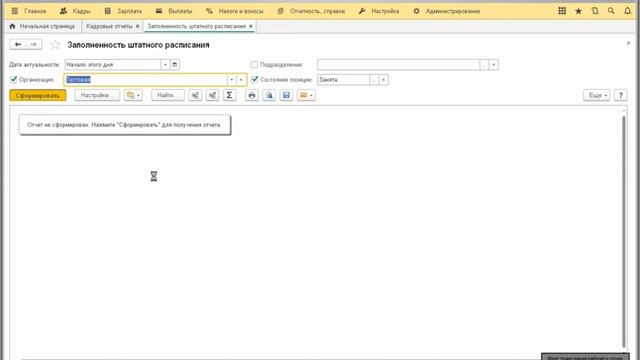Screen dimensions: 640x360
Task: Open report variants folder icon
Action: coord(133,95)
